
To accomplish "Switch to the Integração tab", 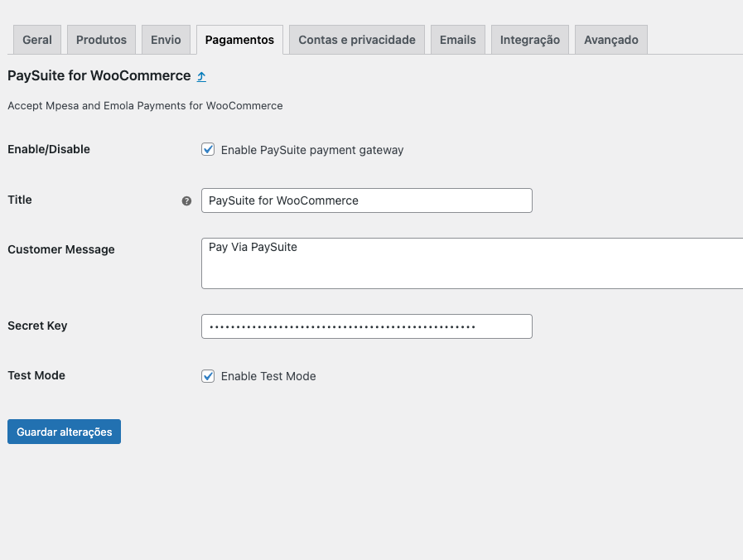I will click(x=530, y=40).
